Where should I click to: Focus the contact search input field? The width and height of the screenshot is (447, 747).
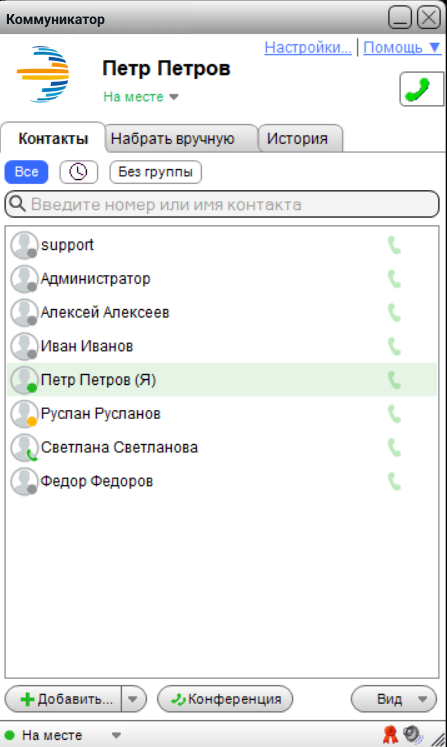click(x=222, y=204)
